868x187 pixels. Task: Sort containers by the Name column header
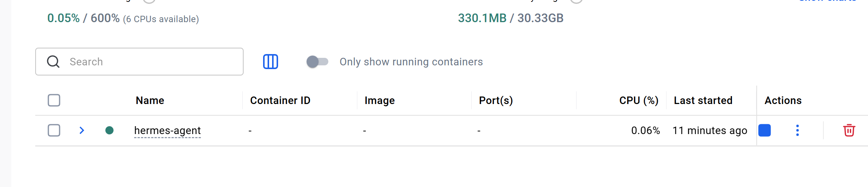pos(150,100)
